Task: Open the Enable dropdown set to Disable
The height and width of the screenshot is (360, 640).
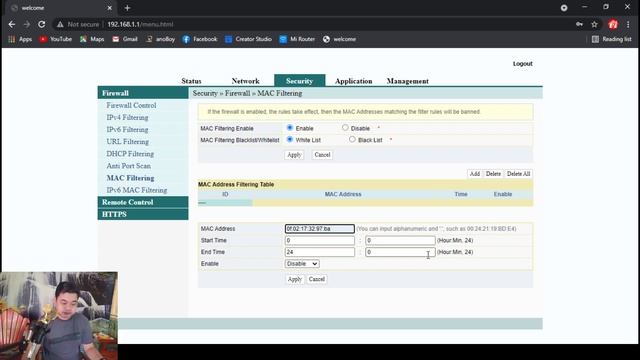Action: [302, 264]
